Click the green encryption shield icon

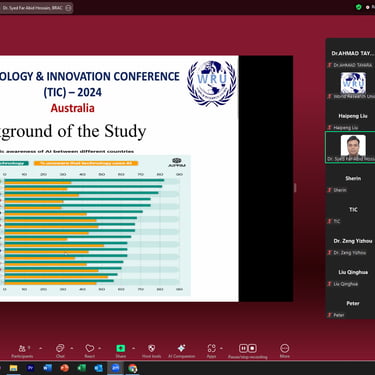(x=359, y=7)
